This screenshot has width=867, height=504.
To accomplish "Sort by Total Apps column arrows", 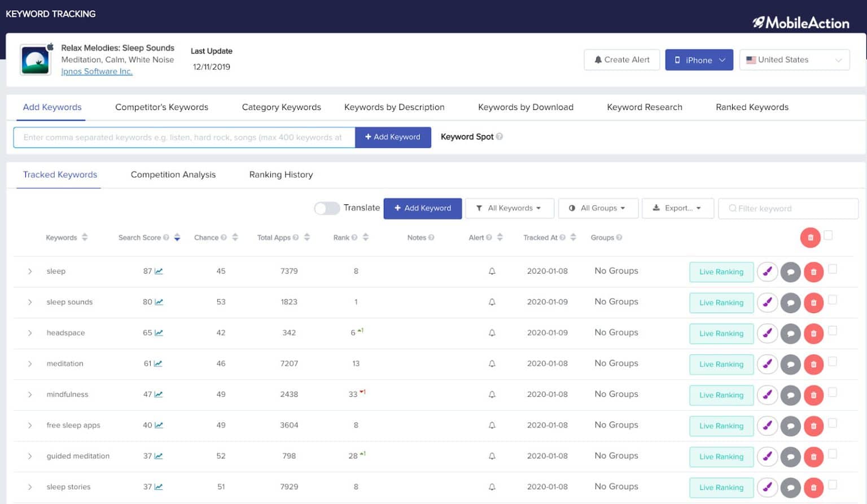I will (x=307, y=237).
